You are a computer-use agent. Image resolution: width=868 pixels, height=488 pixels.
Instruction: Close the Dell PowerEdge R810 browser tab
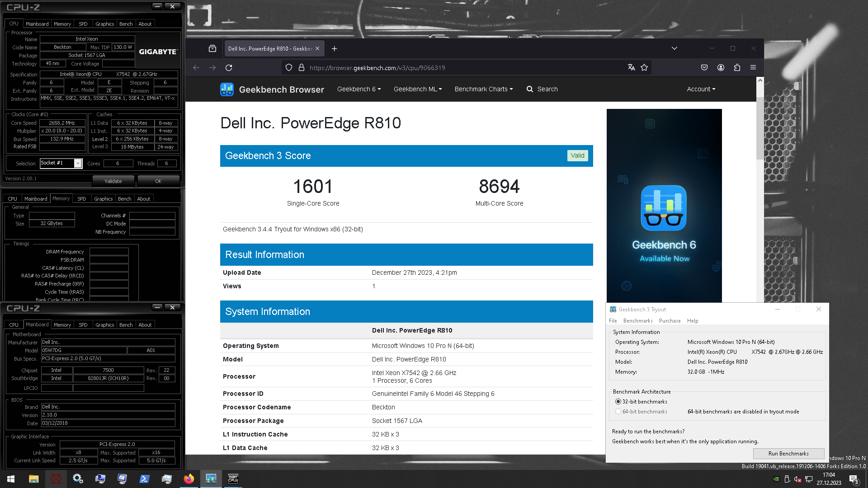(x=317, y=49)
